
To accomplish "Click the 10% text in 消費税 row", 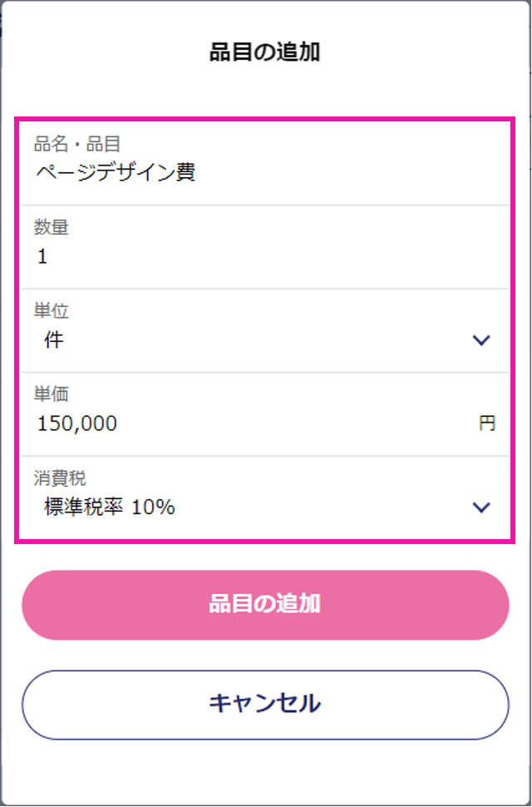I will click(153, 508).
